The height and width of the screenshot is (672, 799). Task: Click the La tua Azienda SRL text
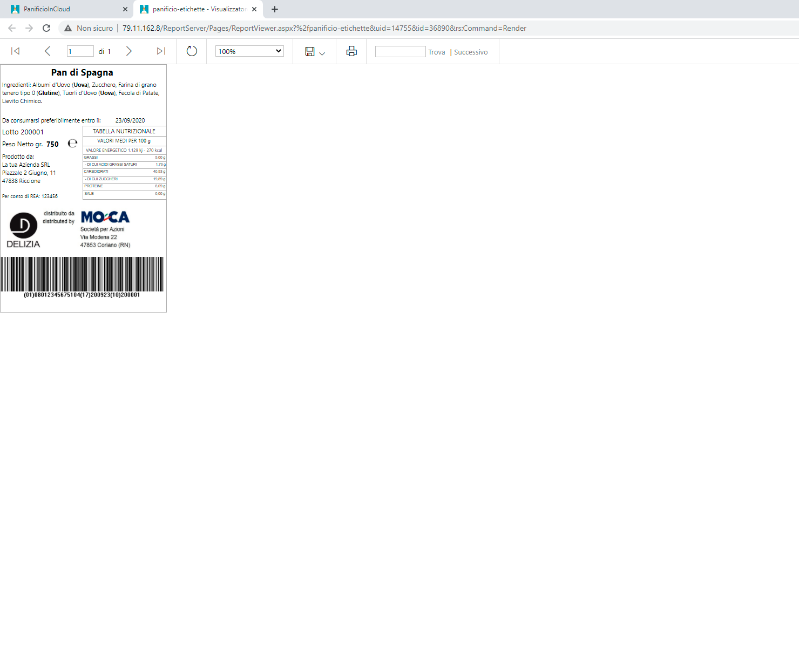26,165
